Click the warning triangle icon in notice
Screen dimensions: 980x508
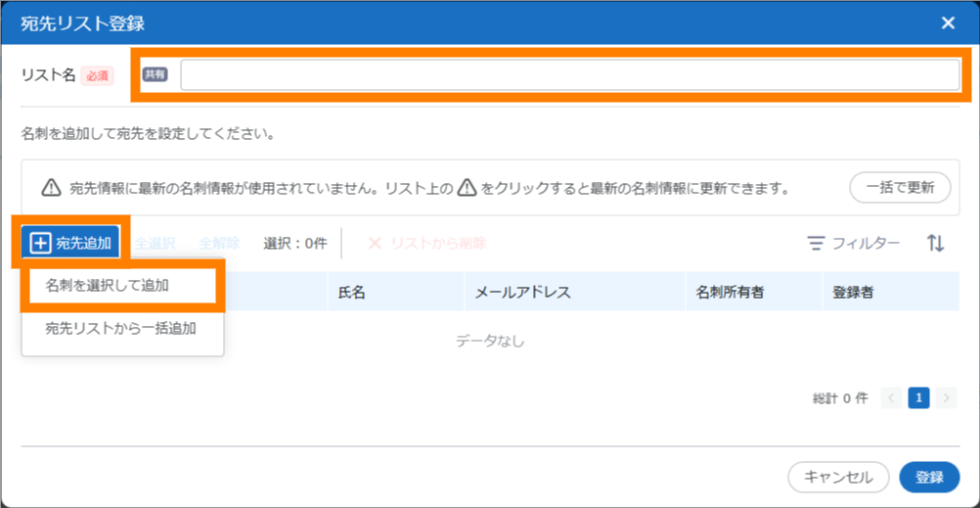[x=51, y=188]
